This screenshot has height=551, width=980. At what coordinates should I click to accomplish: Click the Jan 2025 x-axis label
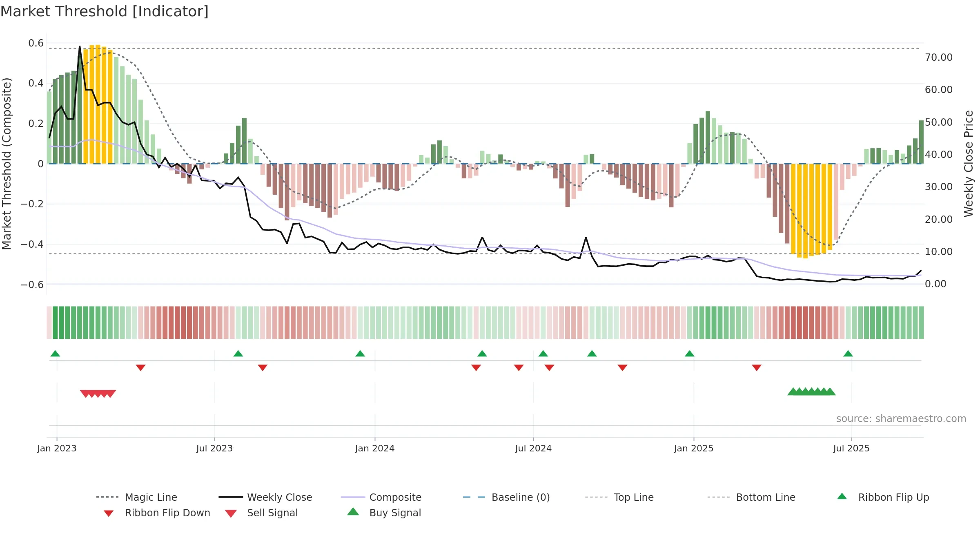pyautogui.click(x=694, y=448)
